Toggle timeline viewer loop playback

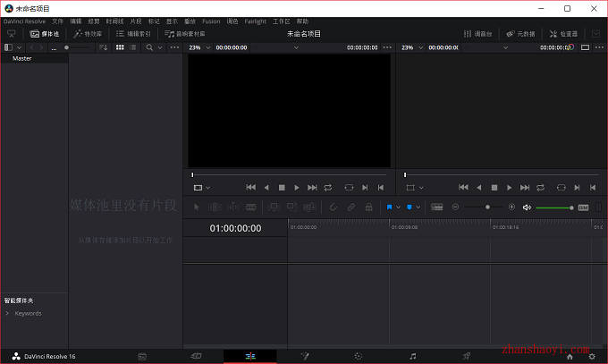point(541,188)
